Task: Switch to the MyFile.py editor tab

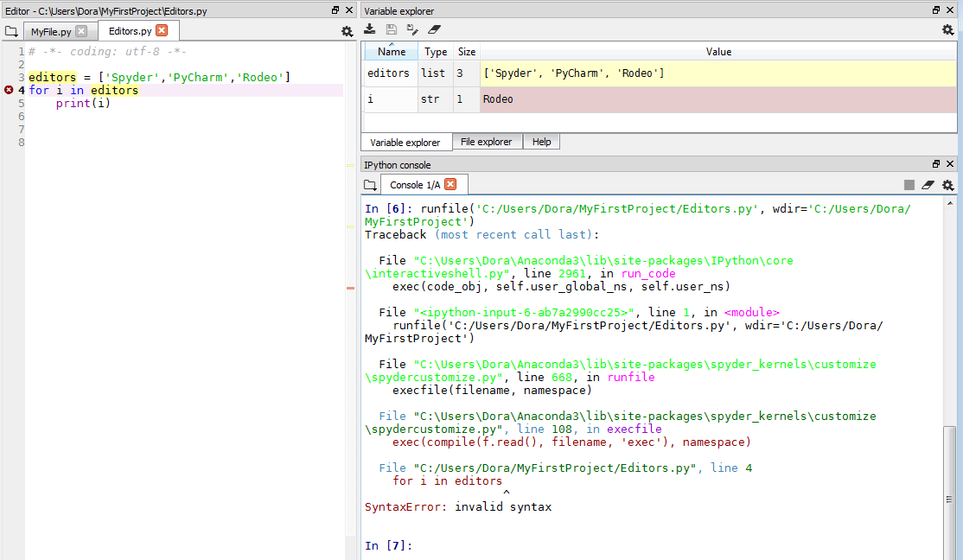Action: coord(48,31)
